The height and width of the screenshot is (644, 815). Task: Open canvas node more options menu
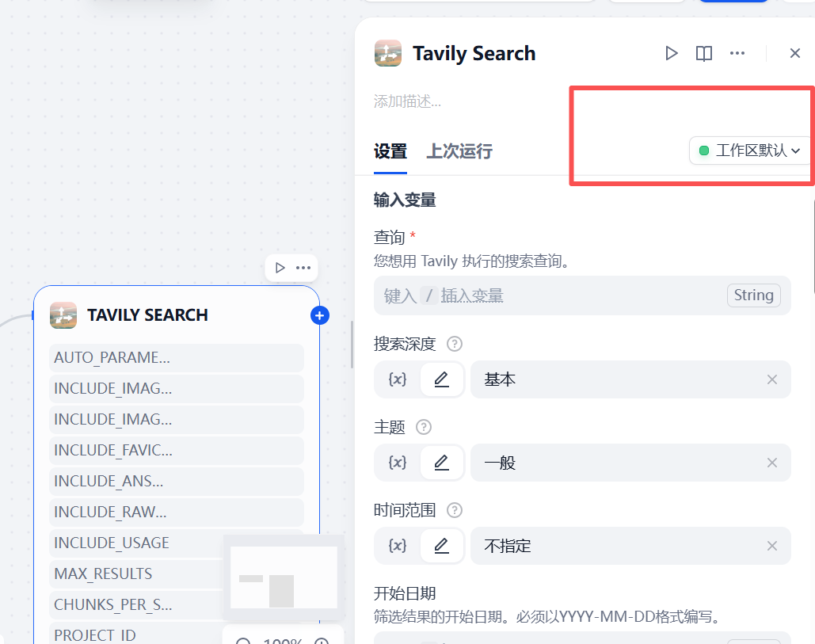pyautogui.click(x=303, y=268)
